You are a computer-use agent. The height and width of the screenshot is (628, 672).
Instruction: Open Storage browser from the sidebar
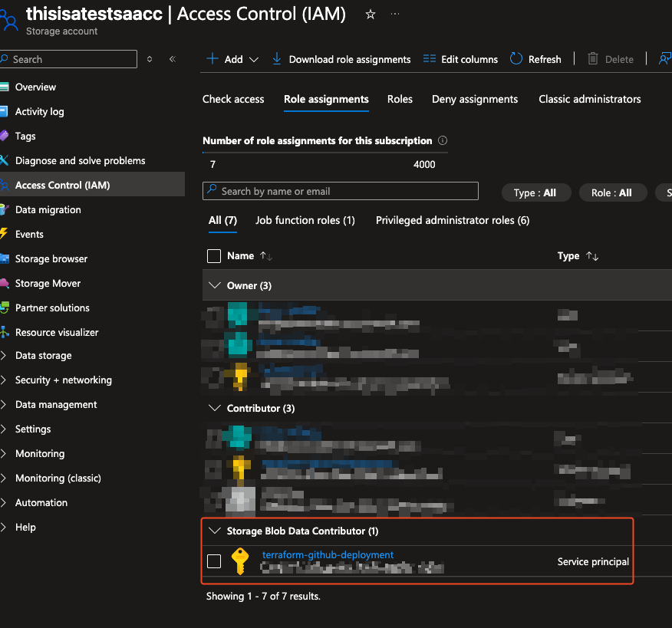pos(51,258)
